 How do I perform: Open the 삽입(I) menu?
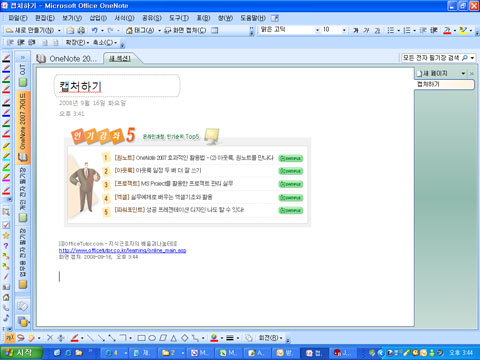[98, 18]
